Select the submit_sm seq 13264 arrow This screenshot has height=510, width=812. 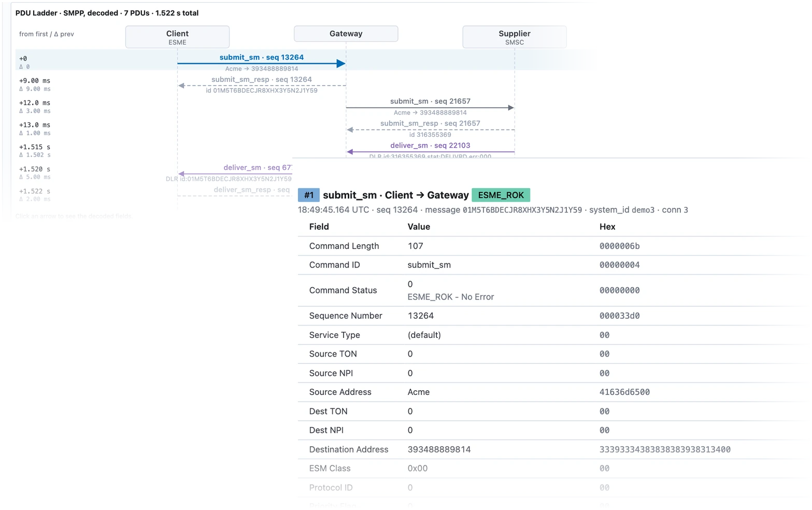click(x=262, y=63)
